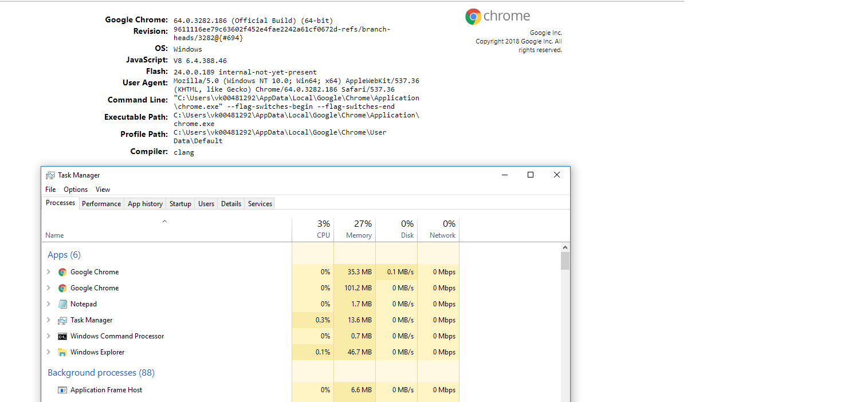Click the Application Frame Host icon
This screenshot has width=868, height=402.
point(62,390)
